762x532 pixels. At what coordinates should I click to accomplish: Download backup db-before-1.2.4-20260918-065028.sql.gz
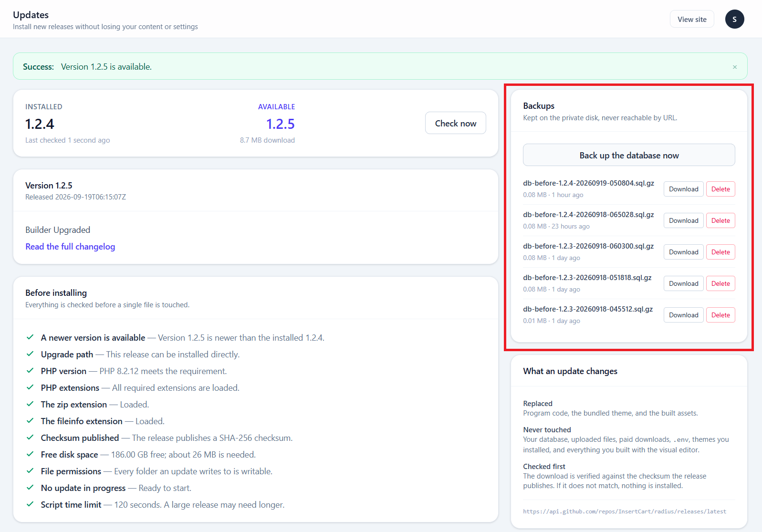pyautogui.click(x=683, y=220)
